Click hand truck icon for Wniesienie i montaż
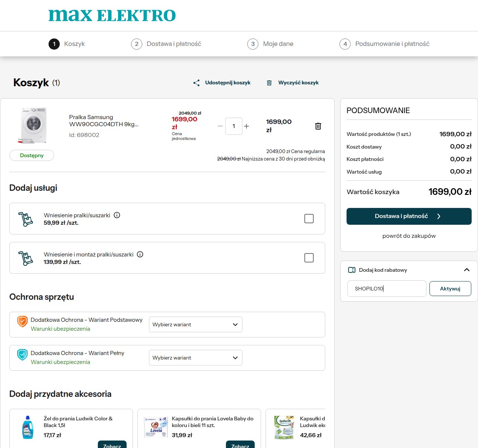 tap(25, 258)
